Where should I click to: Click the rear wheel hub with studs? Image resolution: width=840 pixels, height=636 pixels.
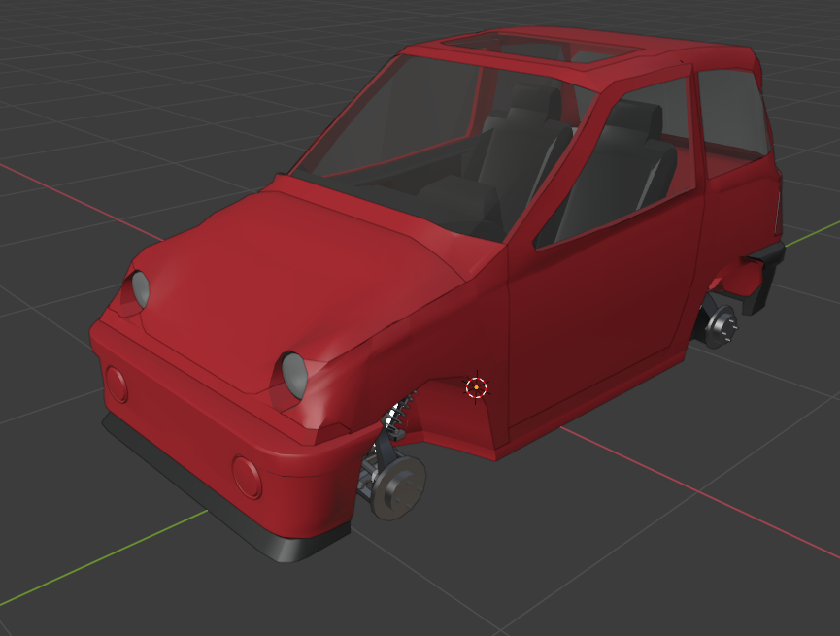722,327
